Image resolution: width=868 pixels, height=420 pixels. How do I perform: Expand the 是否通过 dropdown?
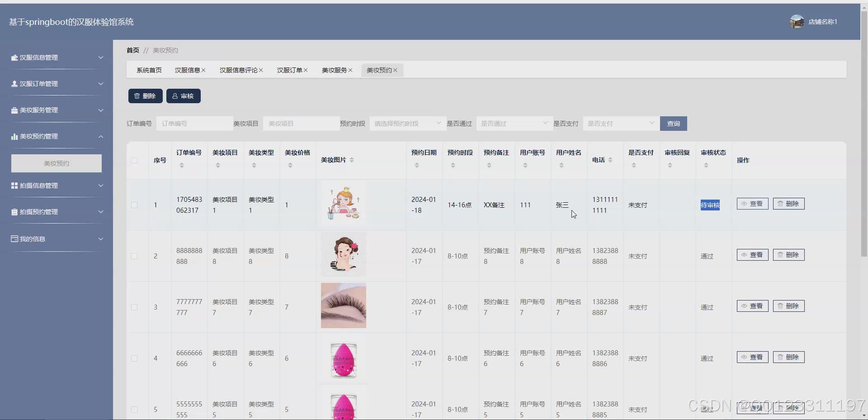point(514,123)
